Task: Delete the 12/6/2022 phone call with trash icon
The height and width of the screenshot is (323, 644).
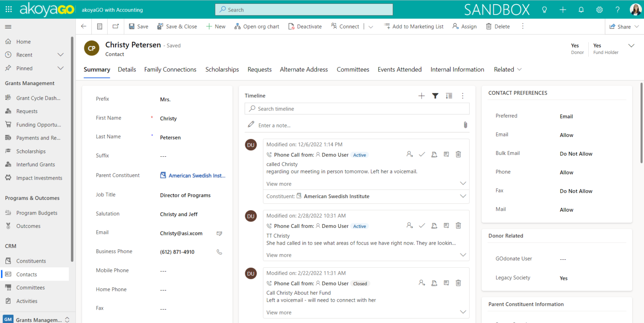Action: click(458, 154)
